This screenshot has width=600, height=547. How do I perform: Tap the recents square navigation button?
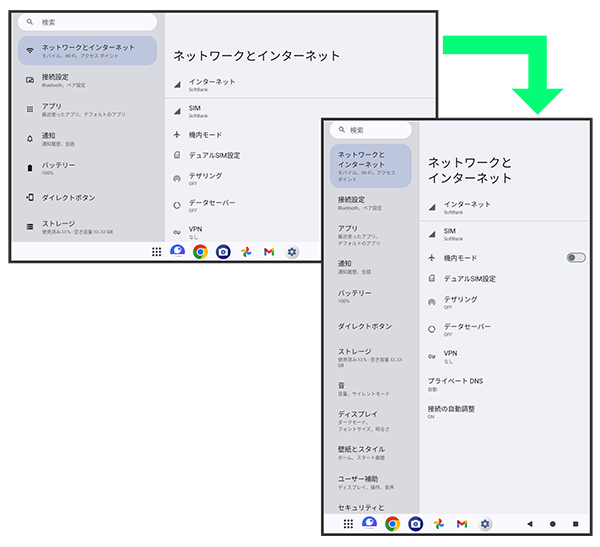click(x=575, y=523)
